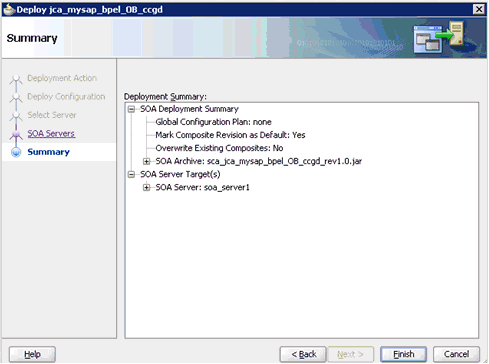Click the title bar application icon
Image resolution: width=489 pixels, height=364 pixels.
tap(9, 10)
